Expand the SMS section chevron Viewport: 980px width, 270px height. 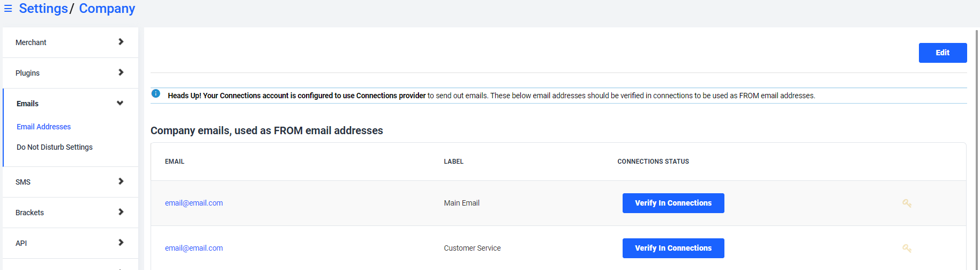(x=121, y=181)
